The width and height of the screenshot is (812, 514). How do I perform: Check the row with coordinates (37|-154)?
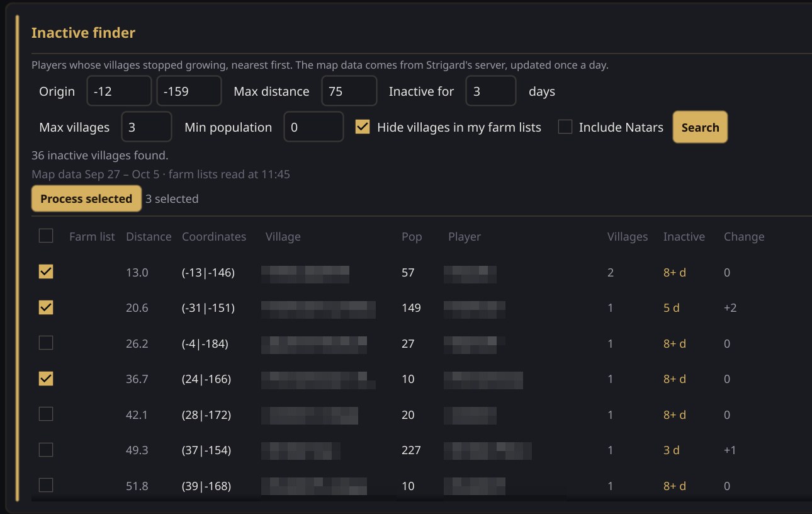[x=46, y=450]
